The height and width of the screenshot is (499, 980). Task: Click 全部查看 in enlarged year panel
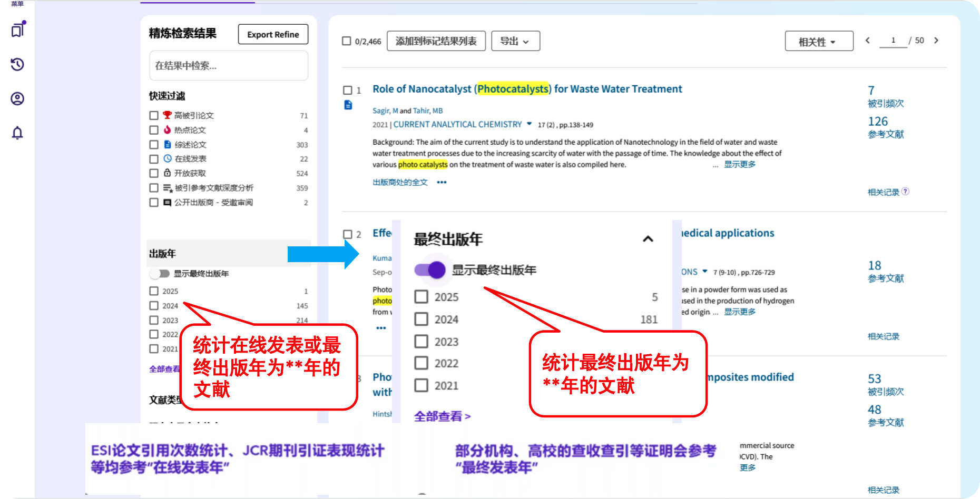[x=442, y=416]
